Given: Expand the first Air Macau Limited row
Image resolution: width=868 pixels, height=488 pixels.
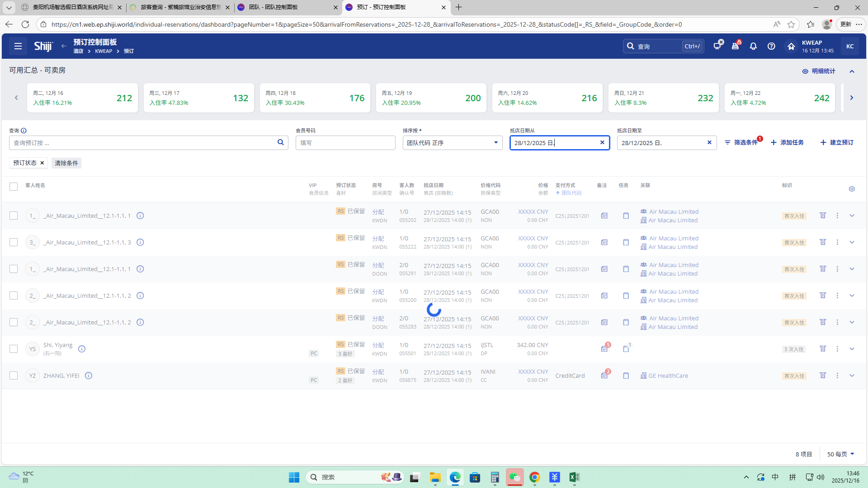Looking at the screenshot, I should [852, 216].
